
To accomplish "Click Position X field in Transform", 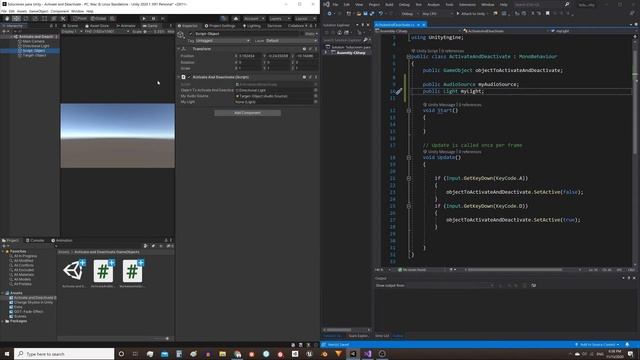I will point(250,56).
